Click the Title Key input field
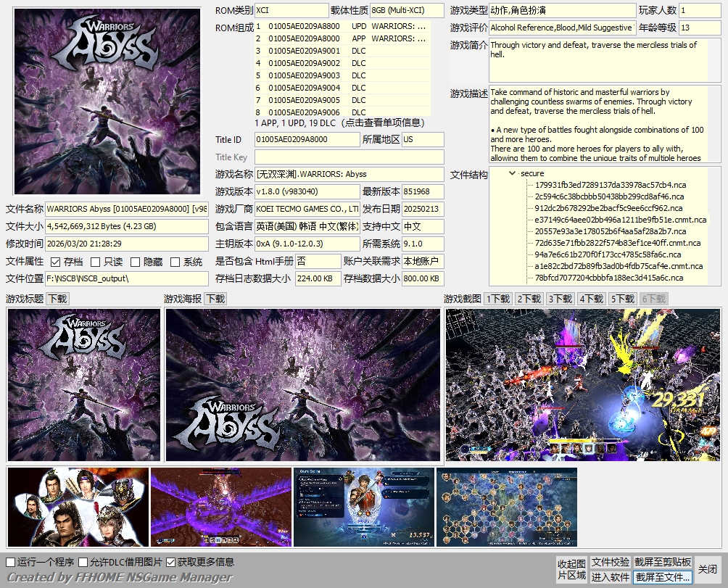Screen dimensions: 728x588 coord(349,157)
